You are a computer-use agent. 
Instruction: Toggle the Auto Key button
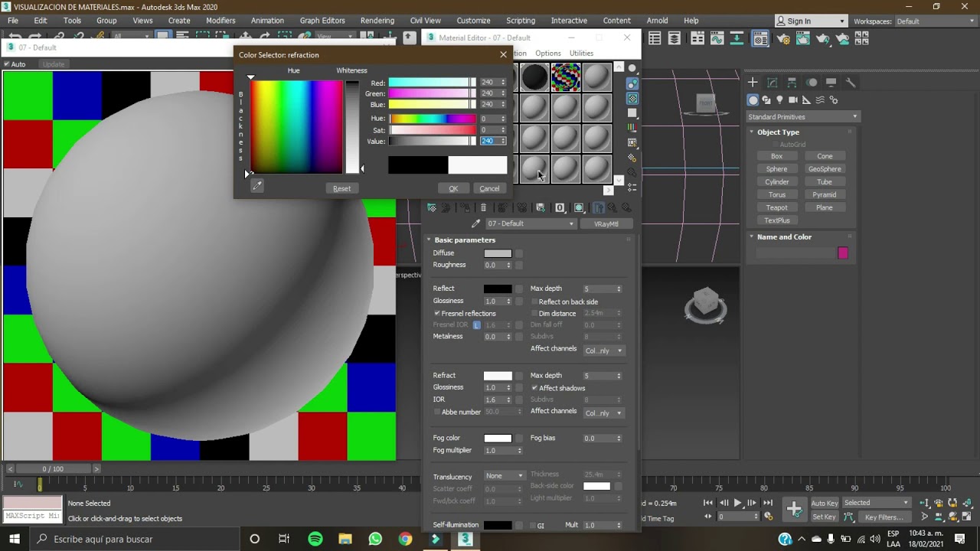pos(825,503)
